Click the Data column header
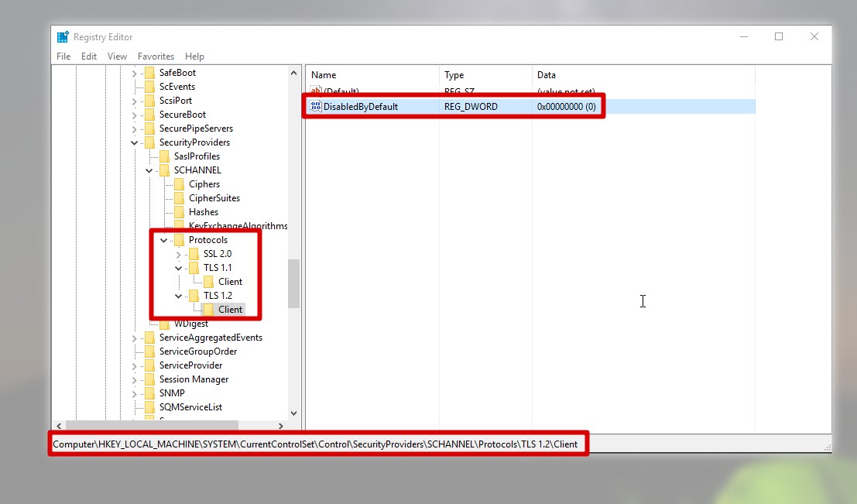 click(x=547, y=75)
